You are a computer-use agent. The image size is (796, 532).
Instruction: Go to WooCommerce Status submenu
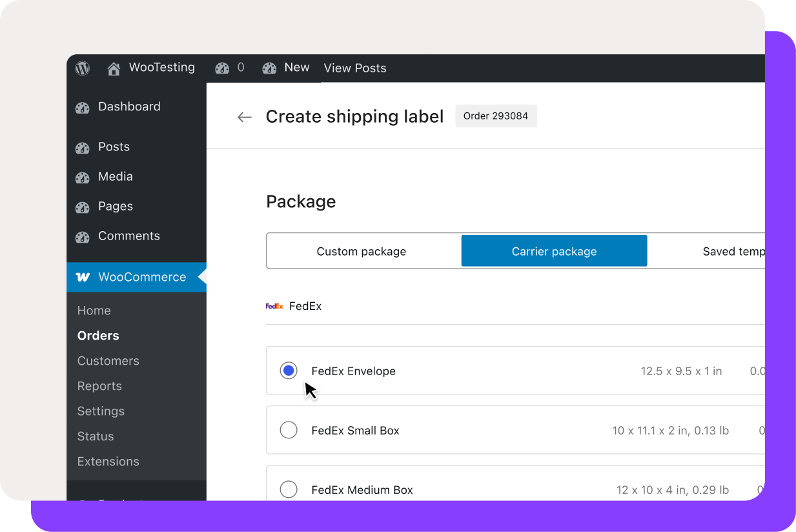pyautogui.click(x=96, y=436)
